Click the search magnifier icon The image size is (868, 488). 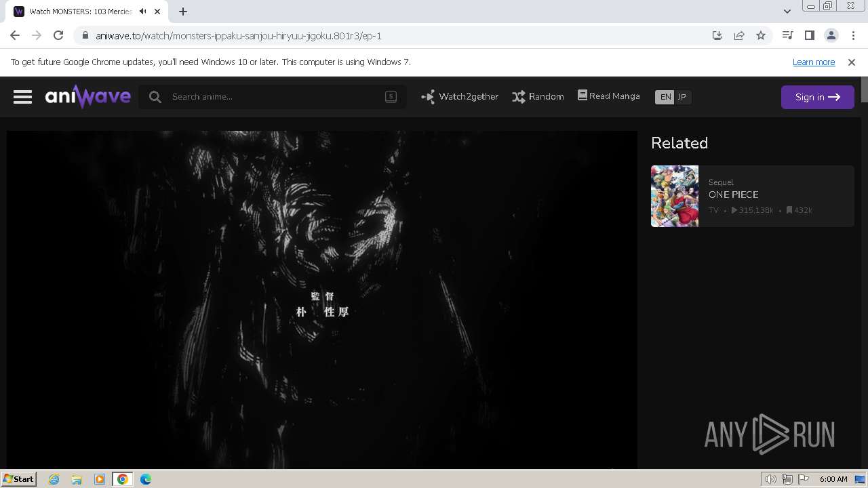155,97
